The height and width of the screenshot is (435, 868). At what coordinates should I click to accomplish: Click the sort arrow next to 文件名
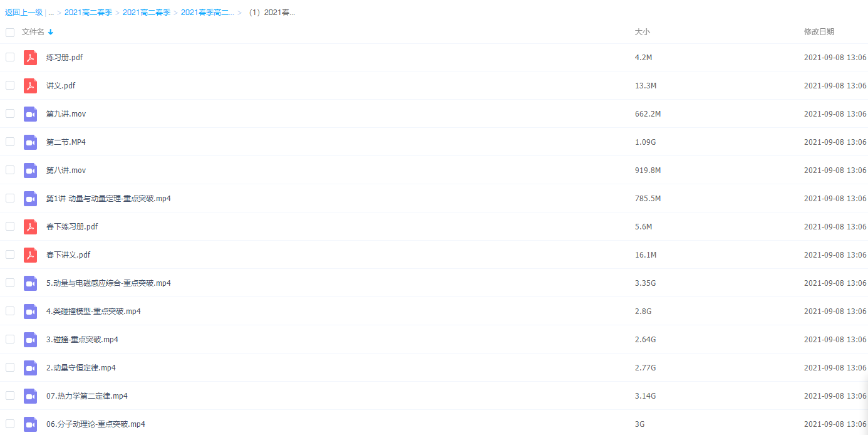(51, 32)
